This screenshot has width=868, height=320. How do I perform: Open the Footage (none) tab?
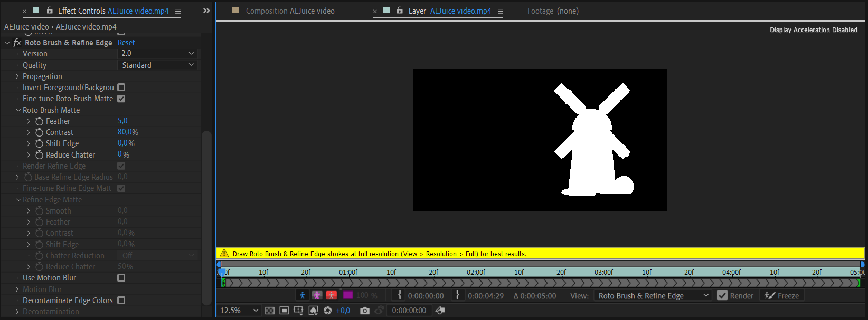pos(553,11)
